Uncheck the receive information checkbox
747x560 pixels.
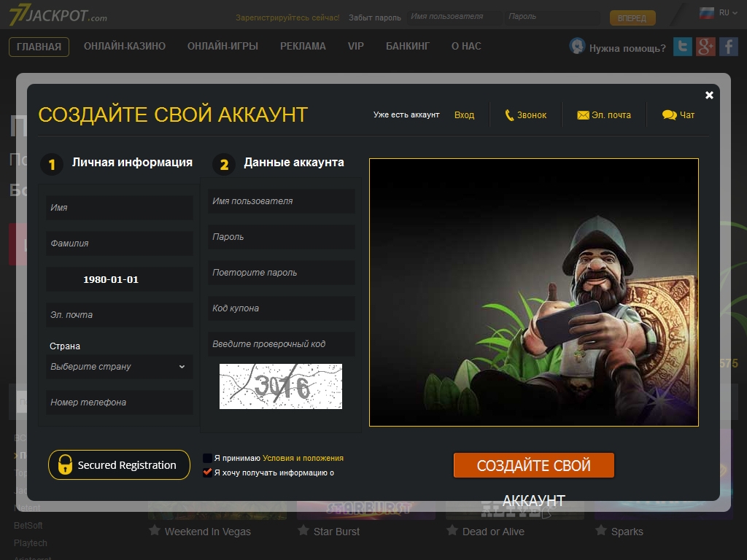[x=207, y=472]
